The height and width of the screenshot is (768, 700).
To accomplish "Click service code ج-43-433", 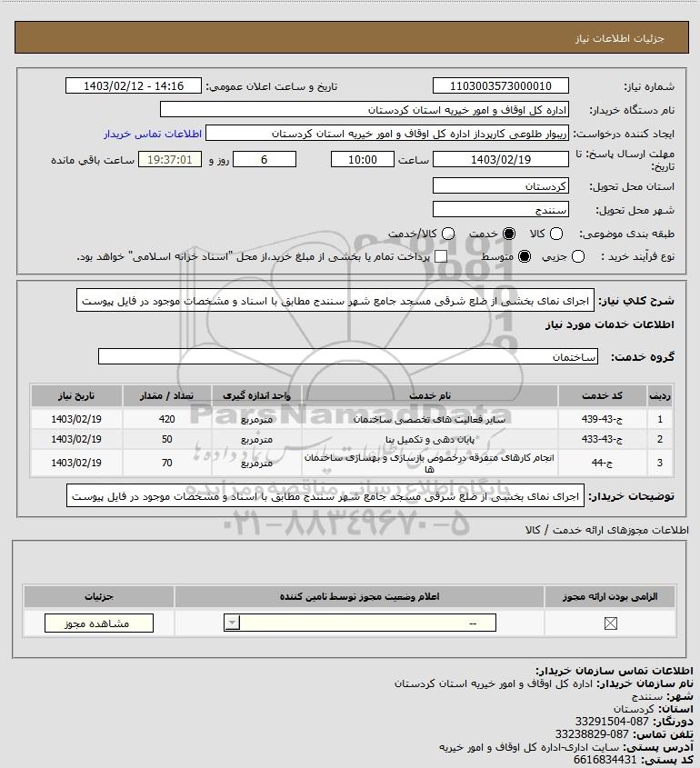I will 602,439.
